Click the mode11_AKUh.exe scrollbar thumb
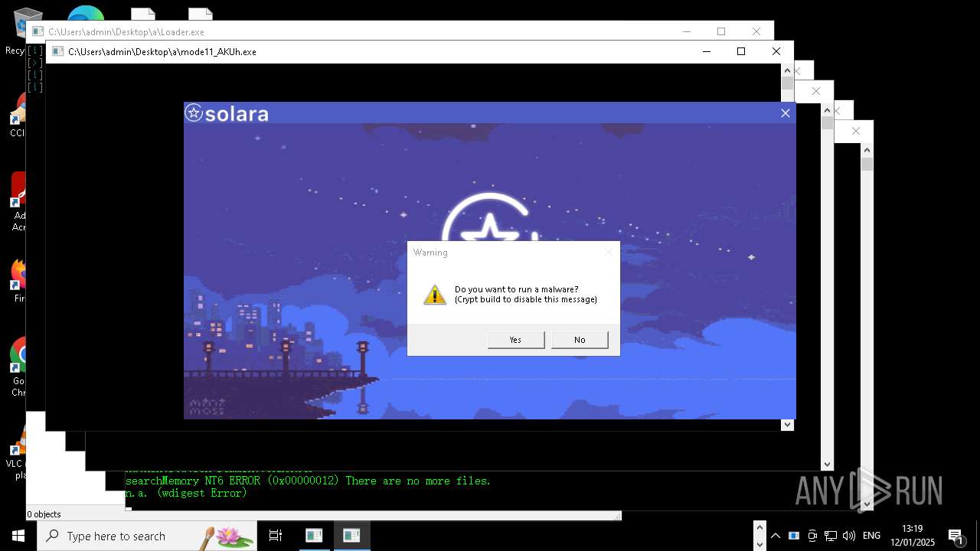This screenshot has height=551, width=980. pos(787,83)
